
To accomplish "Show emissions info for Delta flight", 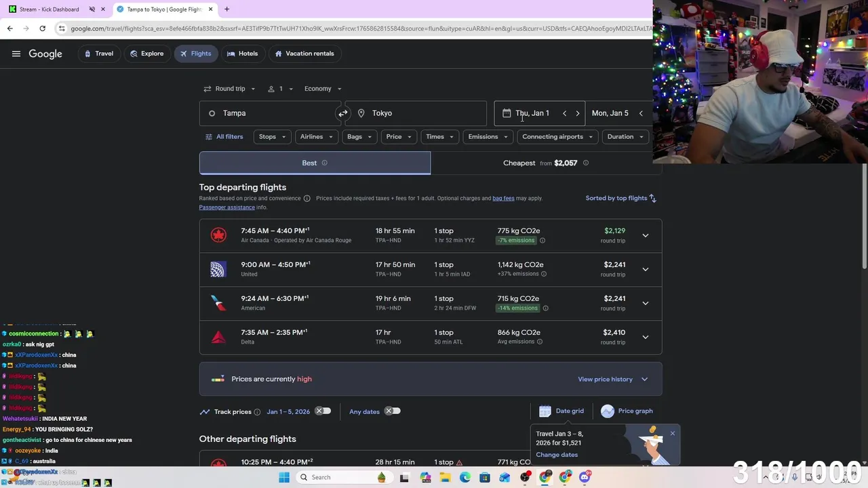I will click(x=539, y=342).
